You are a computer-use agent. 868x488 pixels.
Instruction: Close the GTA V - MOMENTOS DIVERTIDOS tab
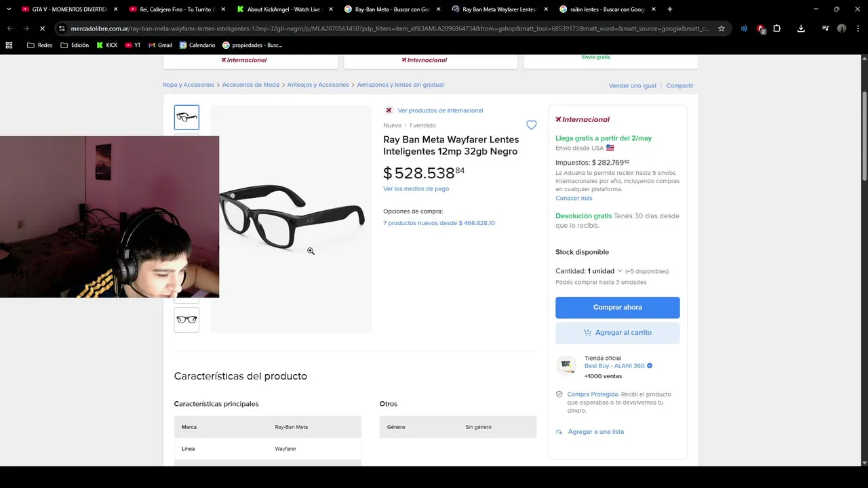[x=115, y=9]
